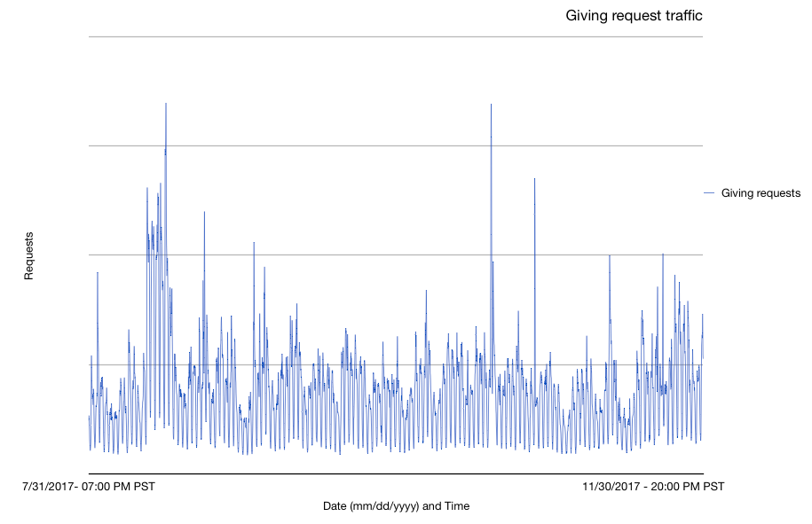Click the top horizontal gridline

click(396, 36)
